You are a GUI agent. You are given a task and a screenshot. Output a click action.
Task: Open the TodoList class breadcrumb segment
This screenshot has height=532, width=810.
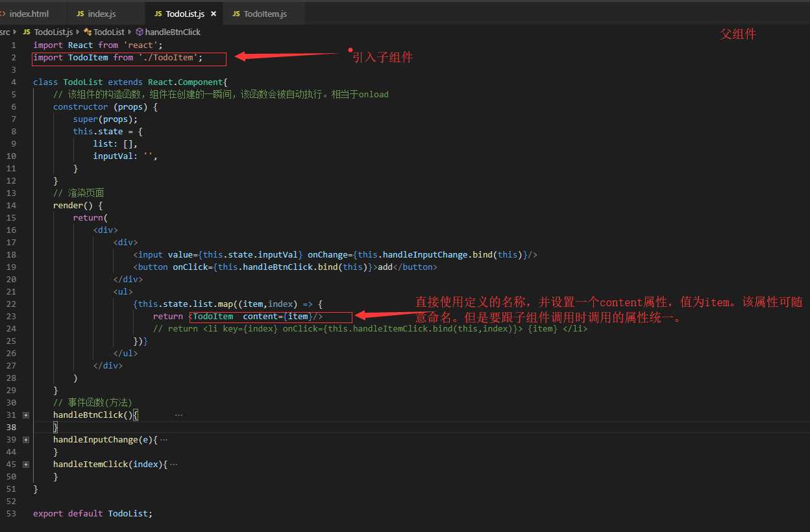click(109, 32)
